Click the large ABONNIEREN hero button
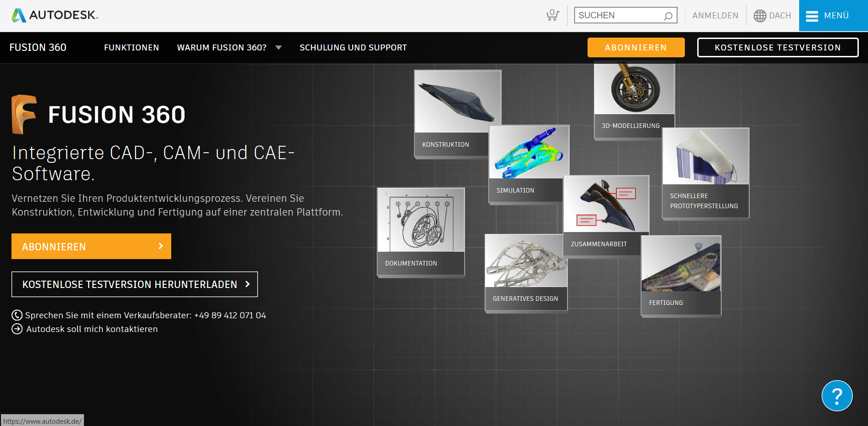This screenshot has width=868, height=426. pos(91,246)
